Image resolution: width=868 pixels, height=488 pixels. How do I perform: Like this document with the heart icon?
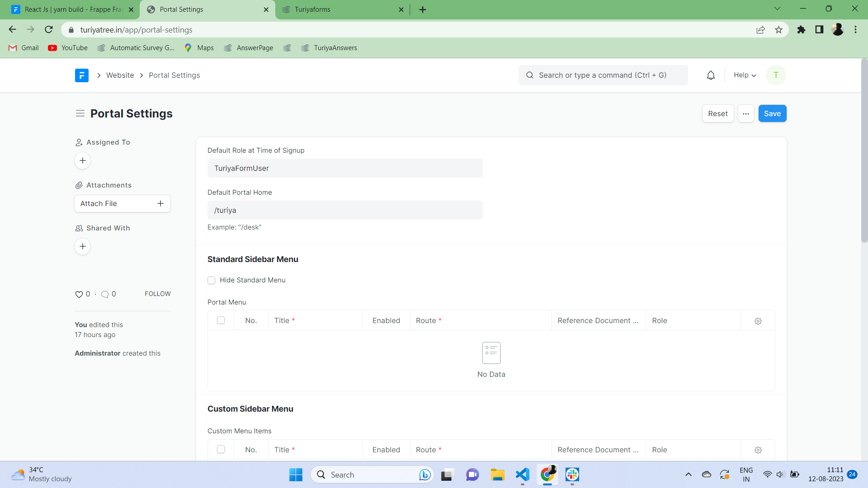pos(79,294)
